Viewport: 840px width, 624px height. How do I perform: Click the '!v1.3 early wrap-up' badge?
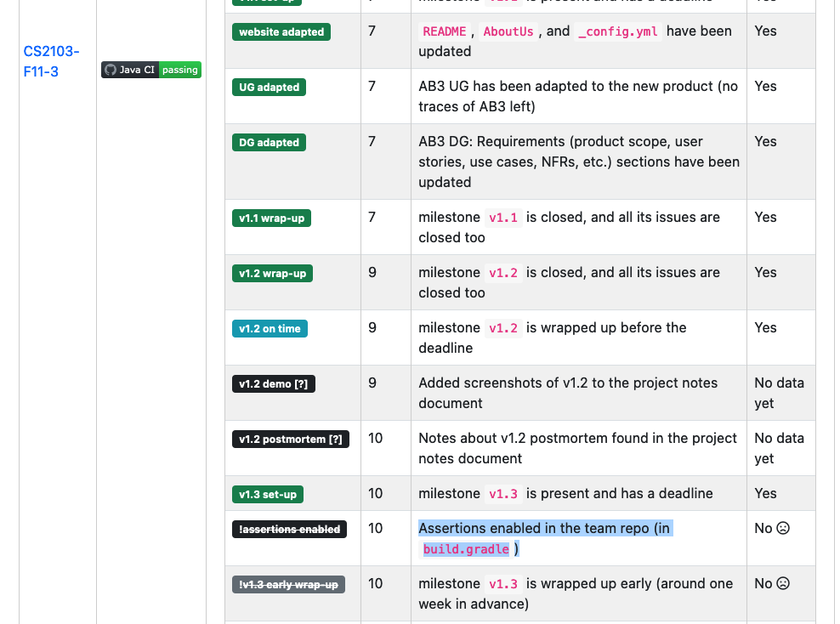(x=288, y=584)
